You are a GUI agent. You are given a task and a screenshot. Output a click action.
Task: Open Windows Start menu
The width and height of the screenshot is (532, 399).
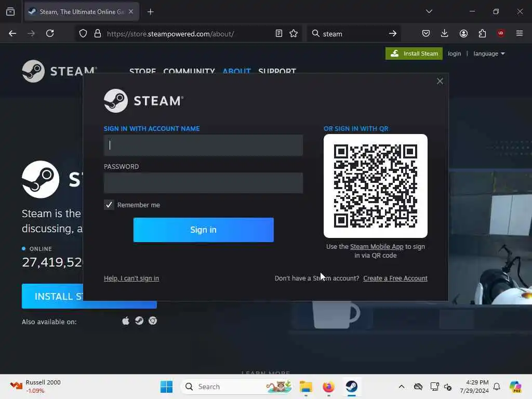(x=166, y=387)
